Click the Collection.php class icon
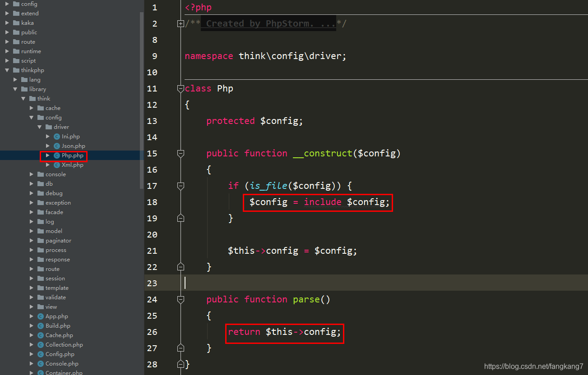This screenshot has height=375, width=588. point(40,345)
